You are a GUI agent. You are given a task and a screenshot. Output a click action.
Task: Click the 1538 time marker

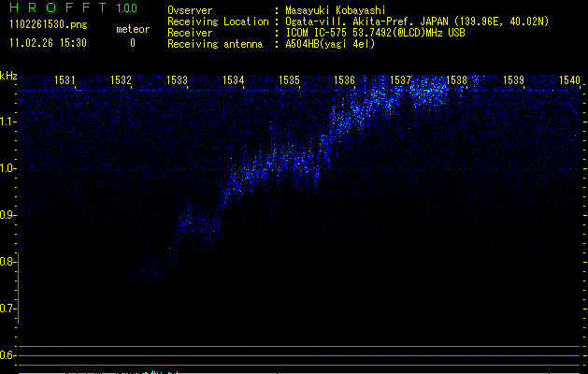[457, 79]
